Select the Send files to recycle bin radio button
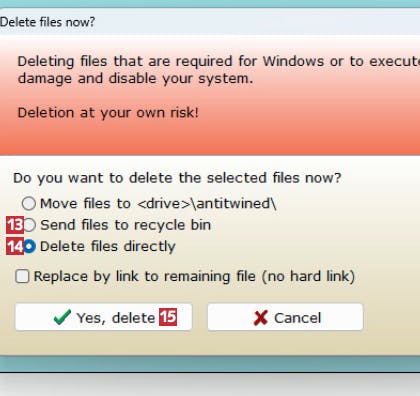The height and width of the screenshot is (396, 420). (29, 225)
